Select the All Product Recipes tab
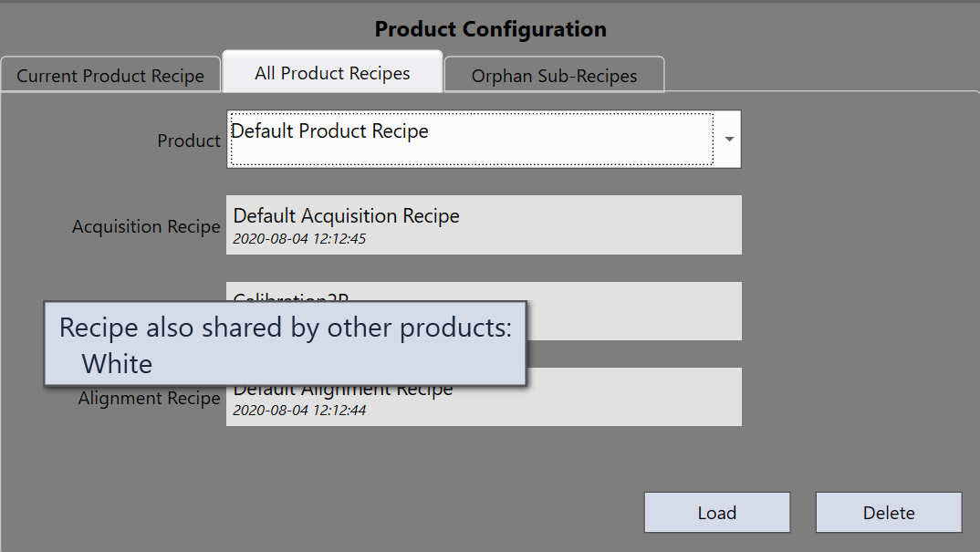Image resolution: width=980 pixels, height=552 pixels. [x=332, y=73]
